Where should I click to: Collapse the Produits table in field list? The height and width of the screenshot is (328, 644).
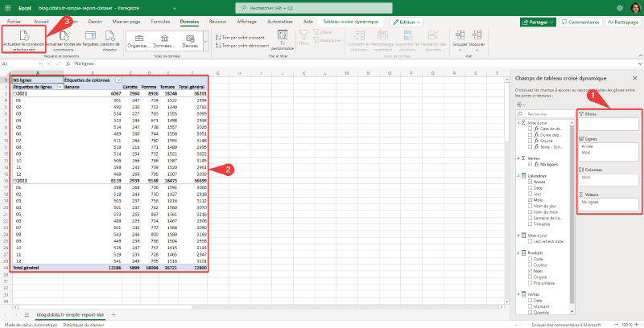click(518, 253)
